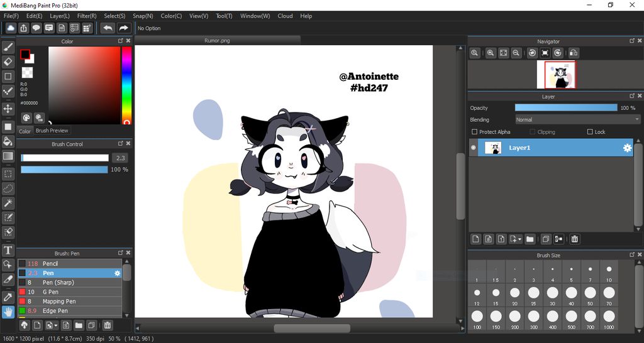The height and width of the screenshot is (343, 644).
Task: Open the Filter(R) menu
Action: 87,16
